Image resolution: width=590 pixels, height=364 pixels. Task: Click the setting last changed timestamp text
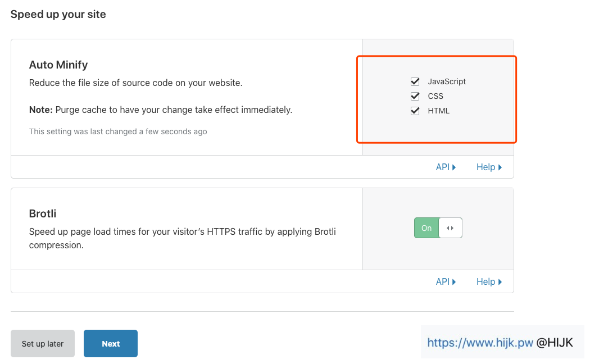[x=118, y=131]
